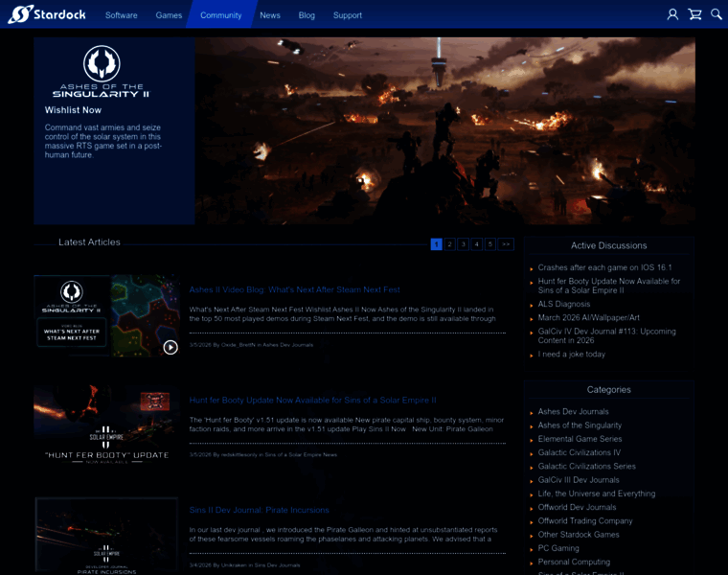
Task: Click the v1.51 excerpt under Hunt fer Booty
Action: click(347, 425)
